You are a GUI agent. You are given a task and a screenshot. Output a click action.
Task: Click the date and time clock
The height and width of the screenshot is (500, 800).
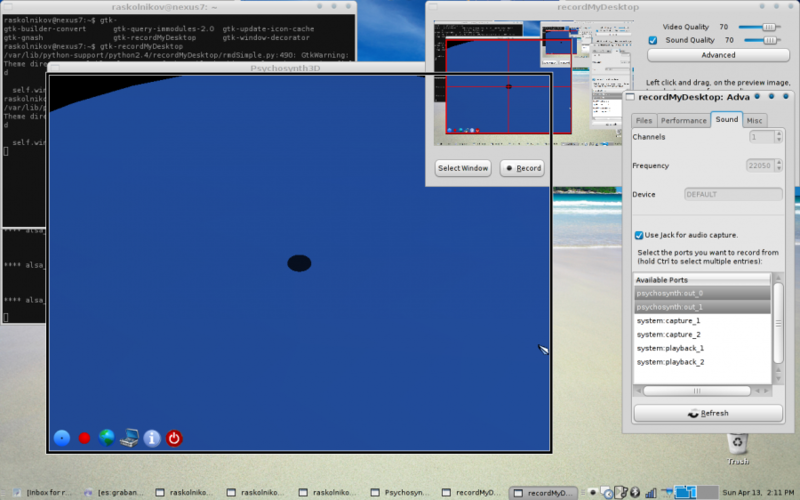(x=758, y=492)
